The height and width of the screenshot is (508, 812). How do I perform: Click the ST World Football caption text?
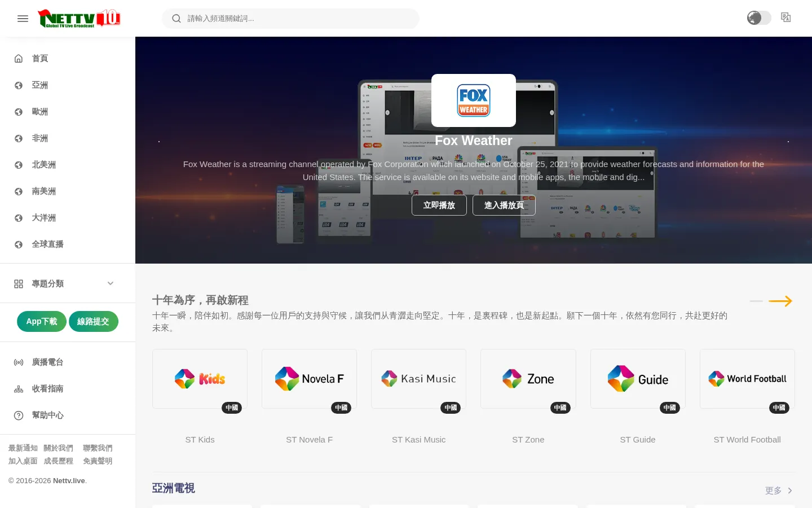click(747, 440)
